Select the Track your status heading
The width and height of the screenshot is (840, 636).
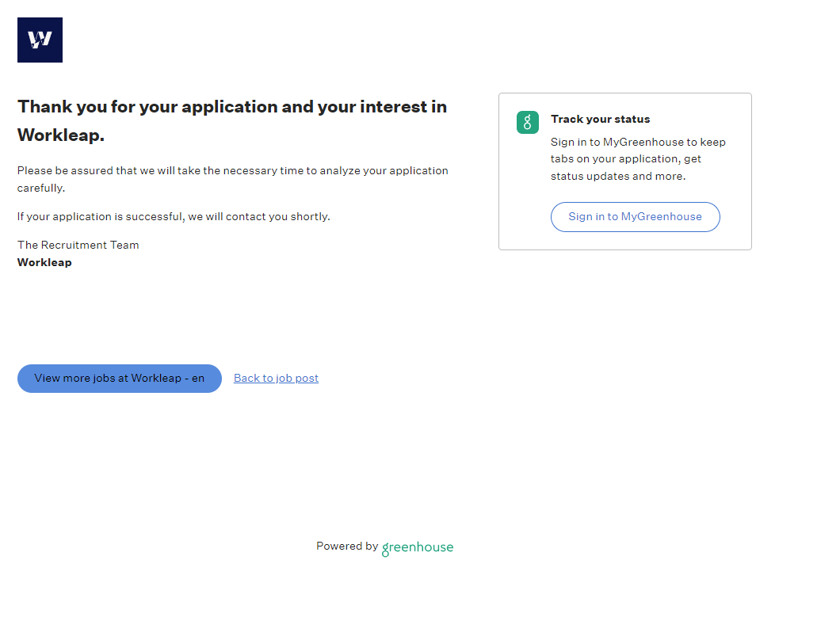(x=600, y=120)
